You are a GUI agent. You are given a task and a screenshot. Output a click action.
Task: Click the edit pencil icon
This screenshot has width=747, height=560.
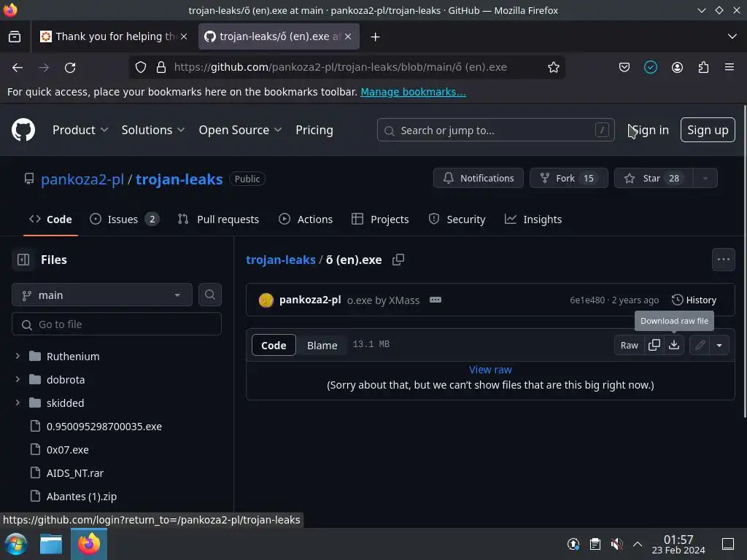[x=700, y=345]
